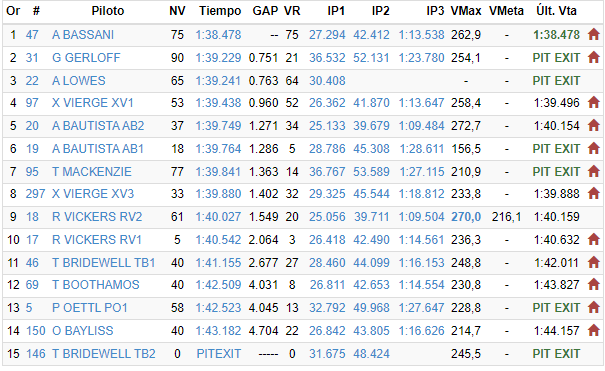Image resolution: width=605 pixels, height=371 pixels.
Task: Click the pit house icon in A BASSANI row
Action: point(593,35)
